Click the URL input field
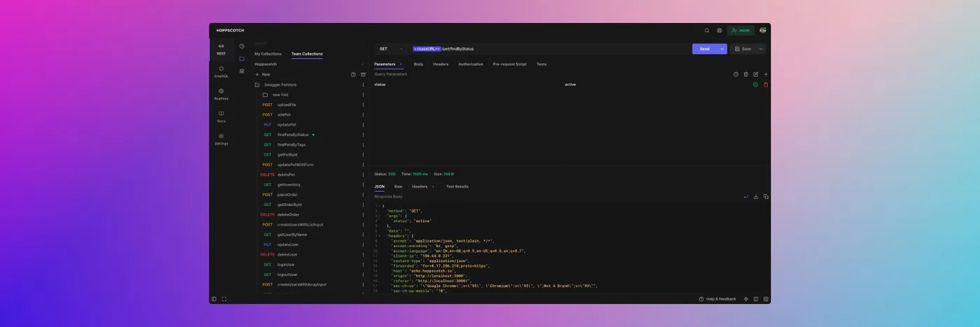 pos(549,49)
